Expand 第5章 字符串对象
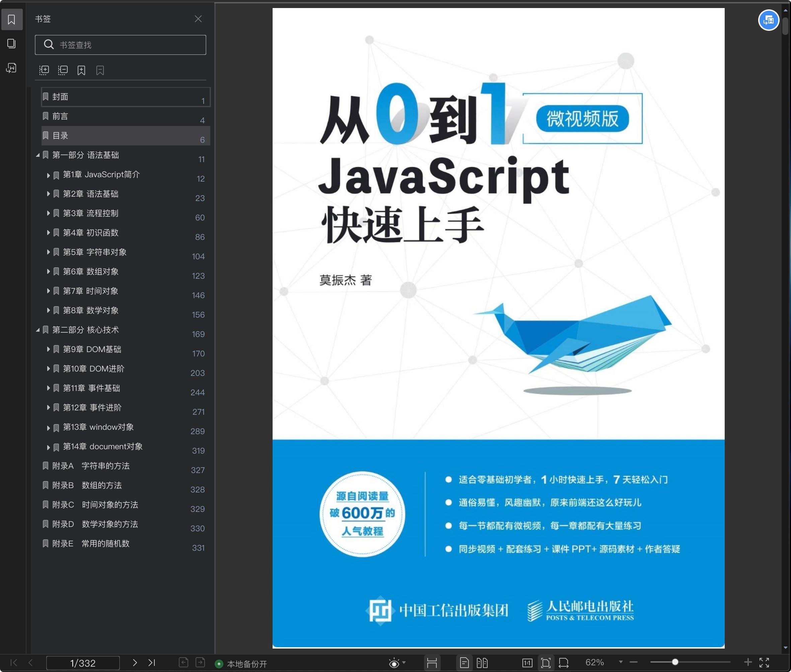791x672 pixels. point(48,252)
